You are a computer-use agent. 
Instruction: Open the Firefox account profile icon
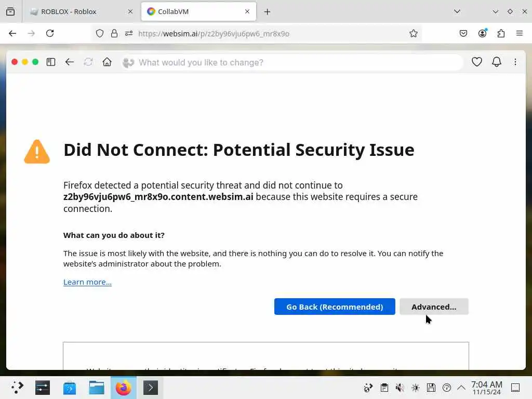(x=483, y=33)
